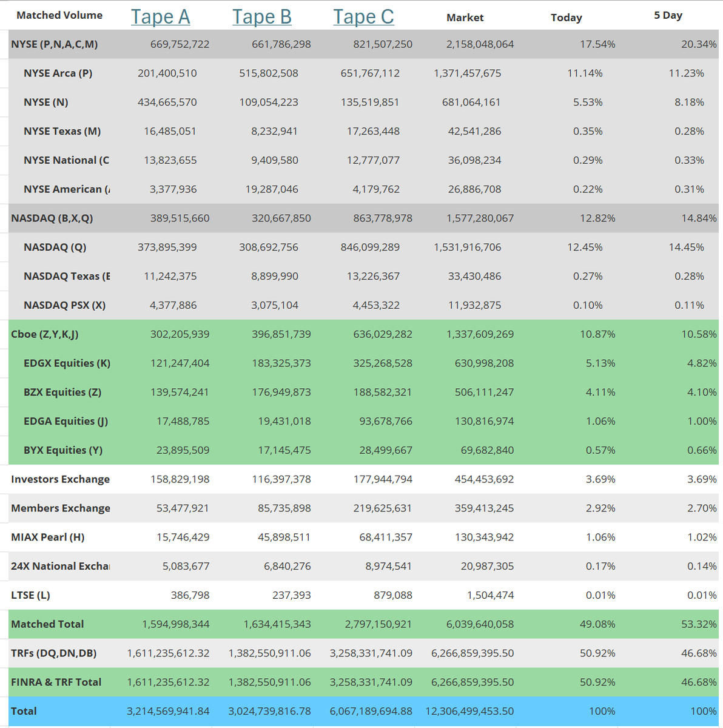Click Cboe Market value 1,337,609,269

click(x=480, y=334)
